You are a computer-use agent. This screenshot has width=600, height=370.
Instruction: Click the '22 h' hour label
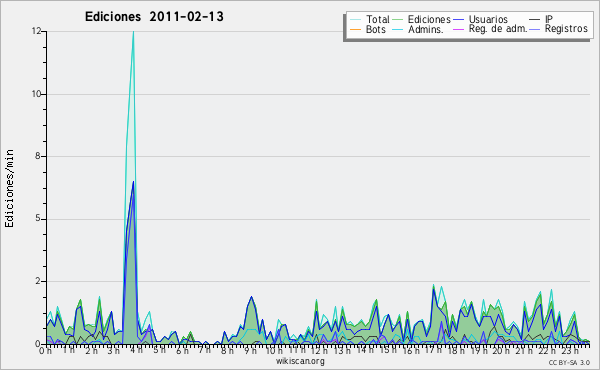click(x=546, y=351)
